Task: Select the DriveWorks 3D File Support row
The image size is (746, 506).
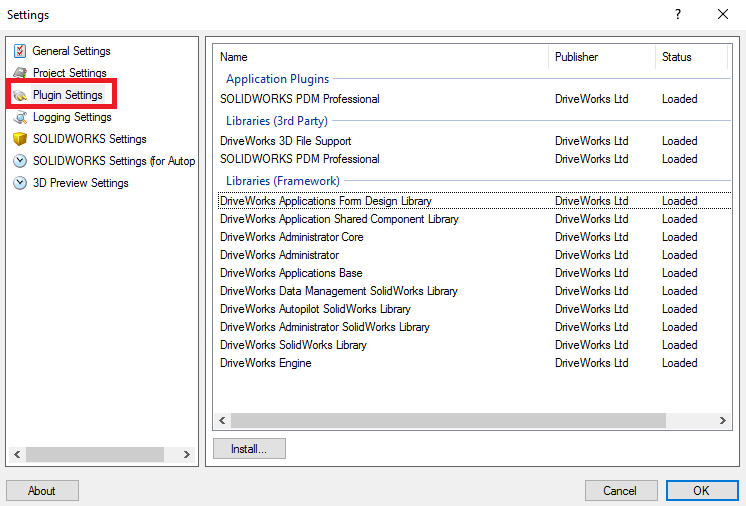Action: (474, 141)
